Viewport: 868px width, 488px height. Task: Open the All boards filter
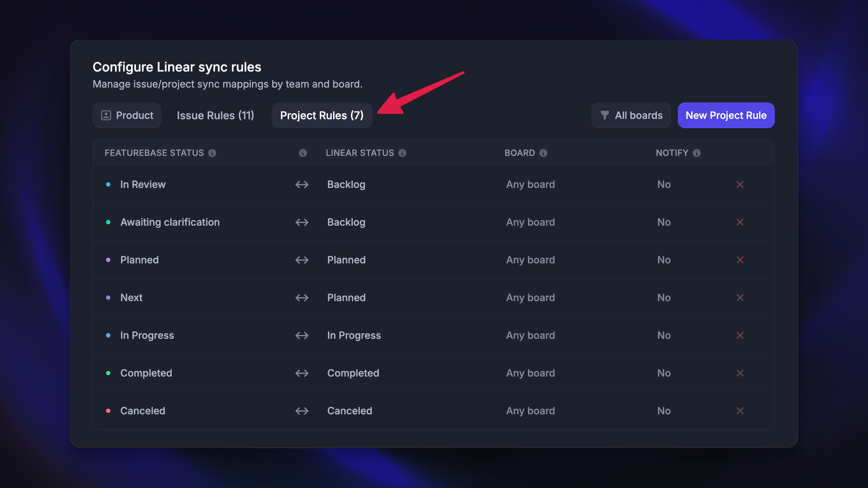pos(631,115)
